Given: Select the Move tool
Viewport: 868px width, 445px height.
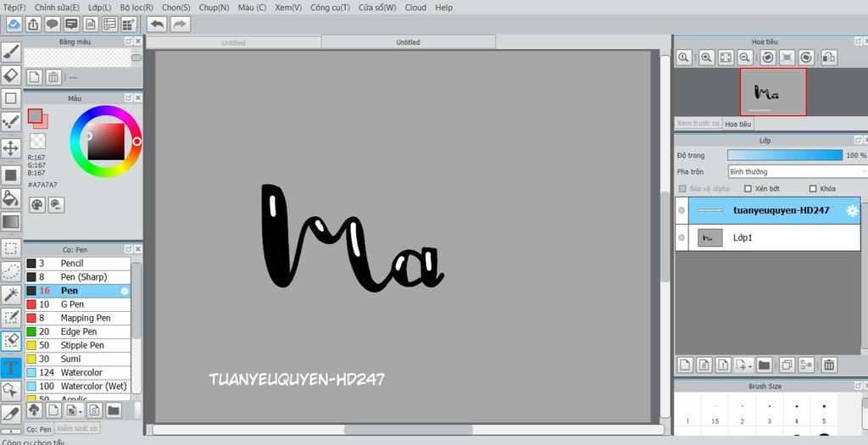Looking at the screenshot, I should (11, 148).
